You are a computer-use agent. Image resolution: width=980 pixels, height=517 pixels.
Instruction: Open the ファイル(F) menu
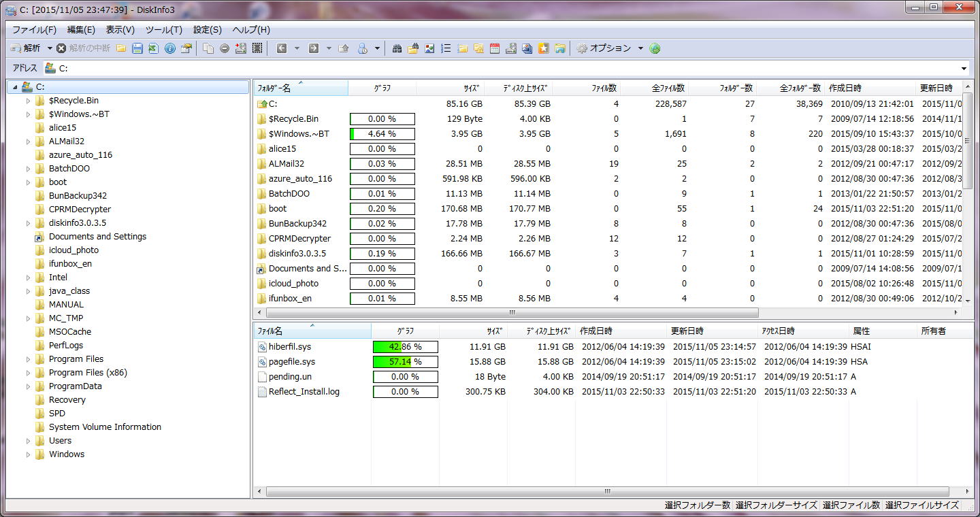(x=34, y=30)
